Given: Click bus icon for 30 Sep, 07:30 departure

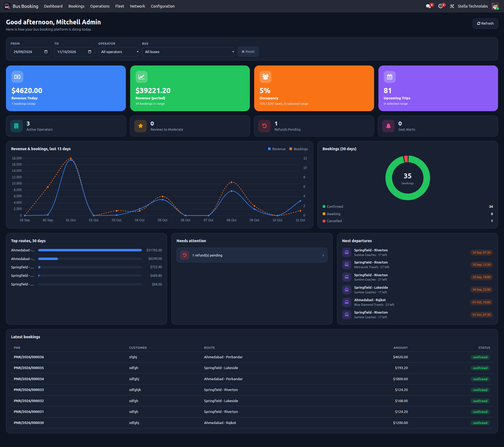Looking at the screenshot, I should [347, 252].
